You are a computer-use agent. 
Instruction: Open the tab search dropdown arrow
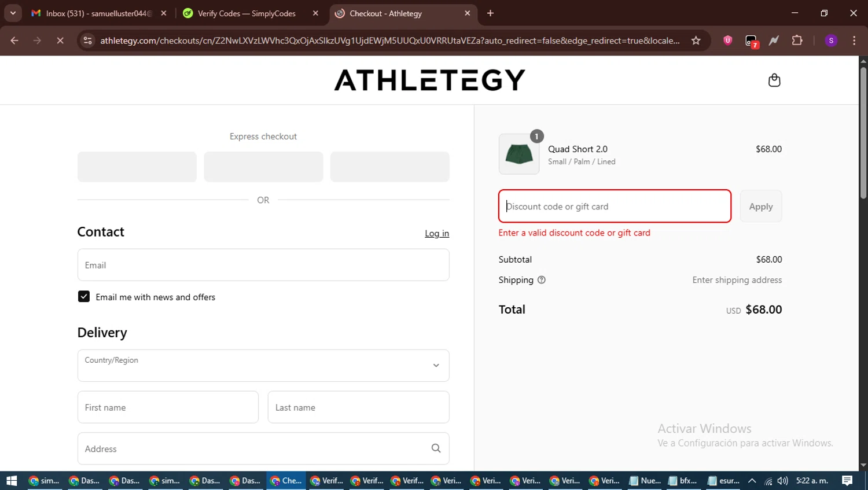tap(13, 13)
